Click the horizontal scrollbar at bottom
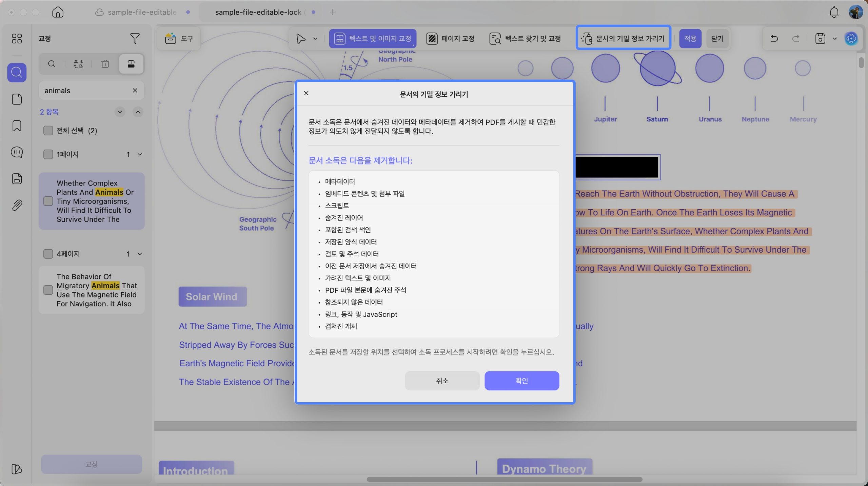Screen dimensions: 868x486 tap(505, 479)
